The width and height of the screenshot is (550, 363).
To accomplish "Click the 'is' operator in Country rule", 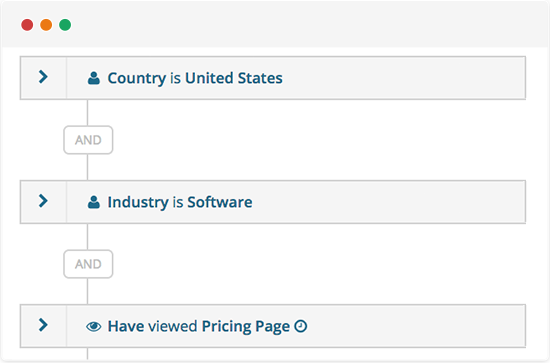I will pos(175,78).
